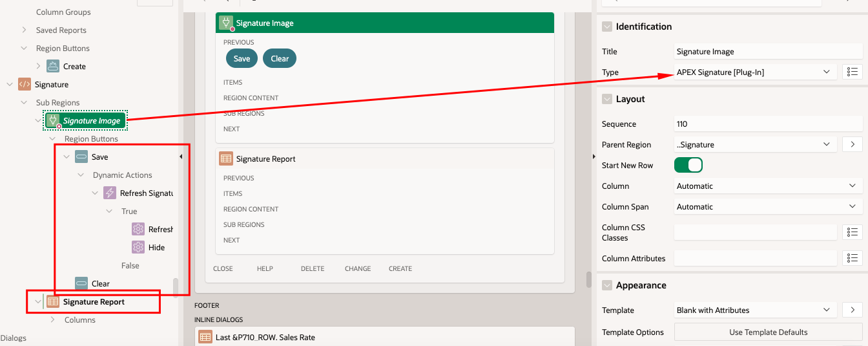Collapse the Save button tree node

tap(67, 157)
